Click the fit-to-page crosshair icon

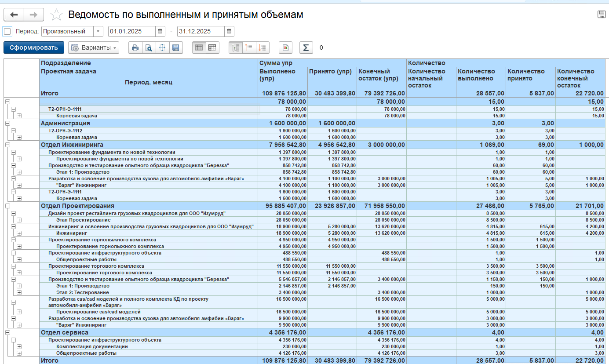pos(162,47)
